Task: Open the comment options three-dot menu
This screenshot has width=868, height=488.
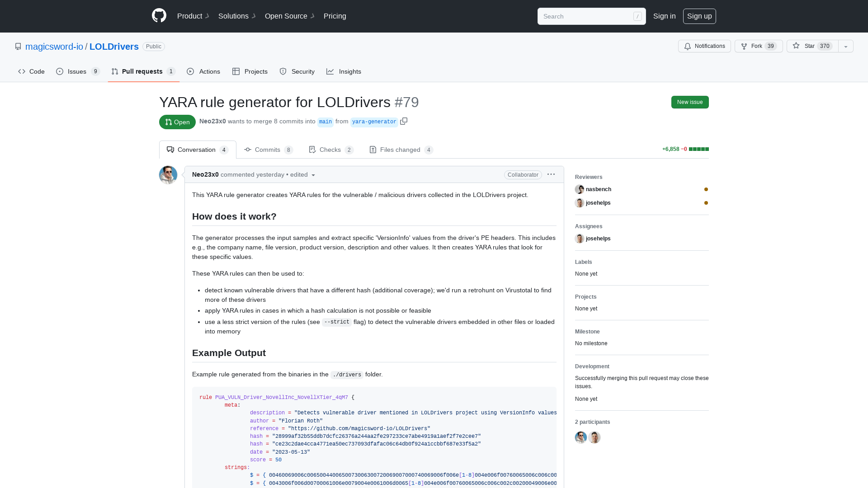Action: coord(551,174)
